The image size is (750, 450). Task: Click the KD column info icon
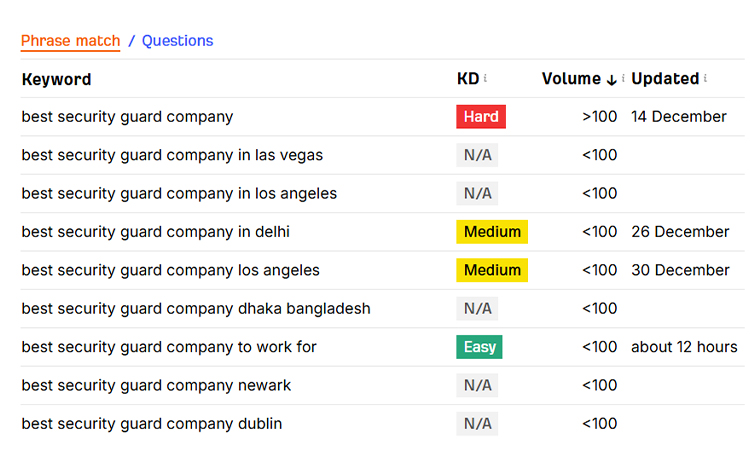(485, 79)
